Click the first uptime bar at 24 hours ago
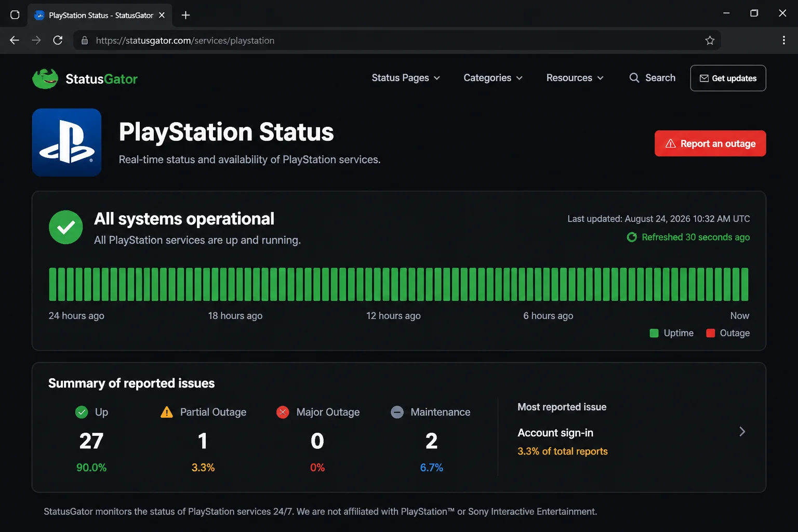This screenshot has width=798, height=532. 52,284
